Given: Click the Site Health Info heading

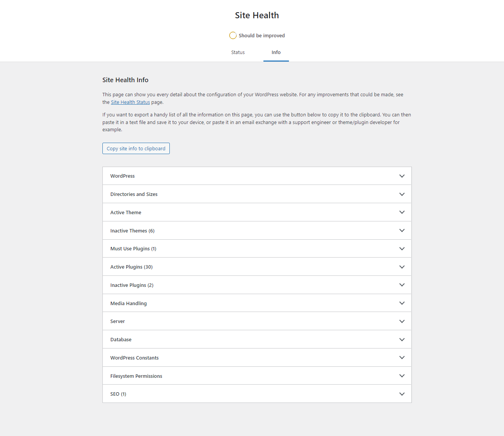Looking at the screenshot, I should pos(125,80).
